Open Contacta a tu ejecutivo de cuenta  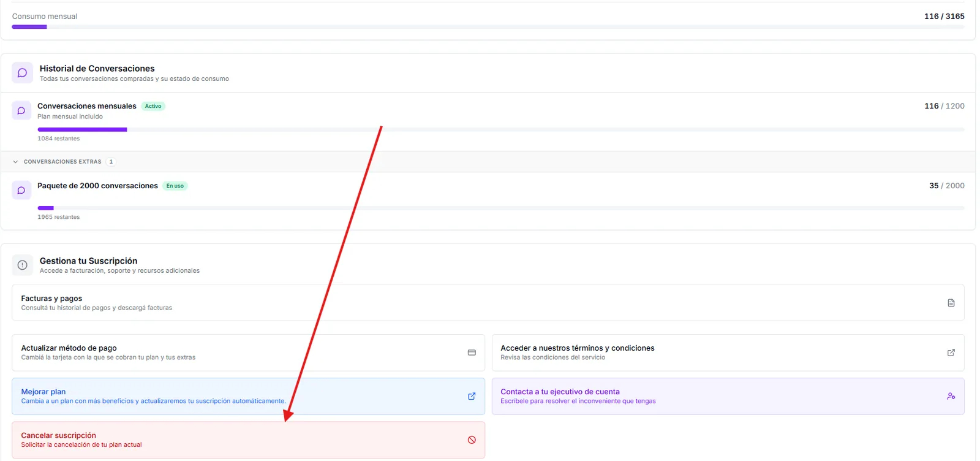point(728,396)
